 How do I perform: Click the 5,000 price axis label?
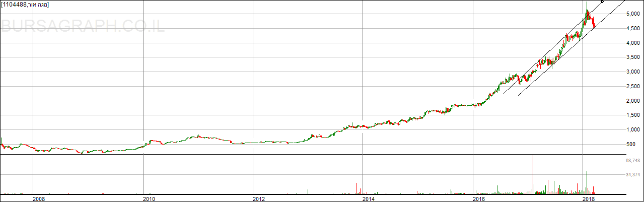[x=633, y=14]
